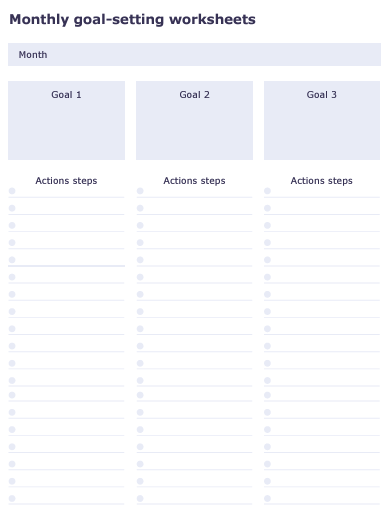
Task: Tick the second bullet in Goal 1 column
Action: coord(12,208)
